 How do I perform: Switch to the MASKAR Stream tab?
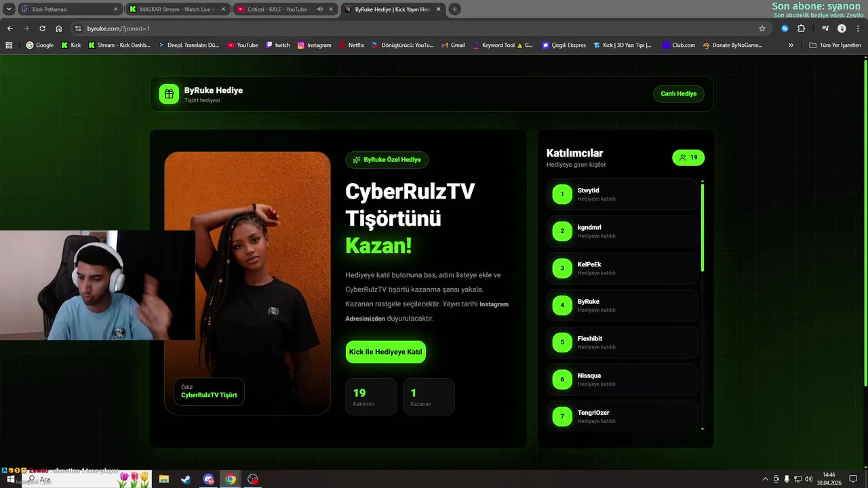click(x=178, y=9)
